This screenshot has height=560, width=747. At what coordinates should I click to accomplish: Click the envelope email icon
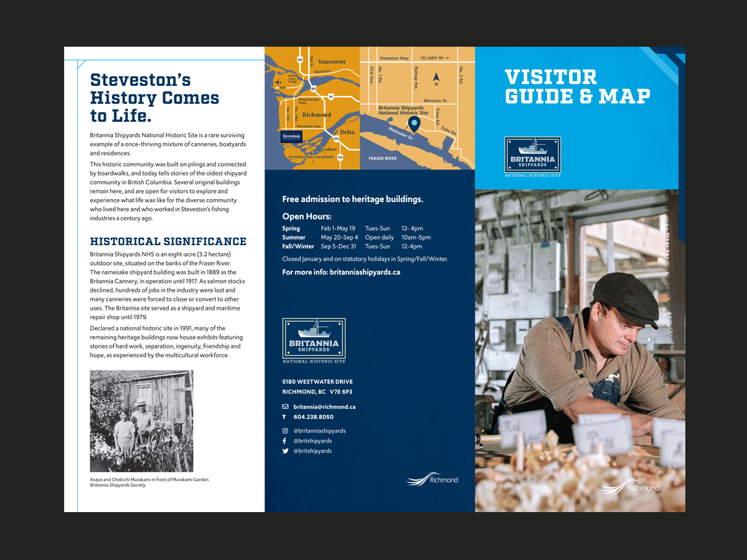pyautogui.click(x=285, y=406)
